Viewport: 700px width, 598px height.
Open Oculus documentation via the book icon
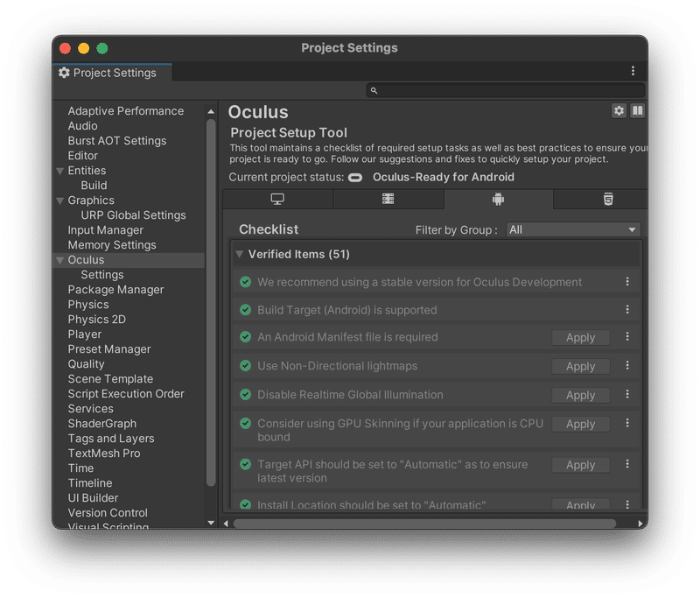click(638, 111)
